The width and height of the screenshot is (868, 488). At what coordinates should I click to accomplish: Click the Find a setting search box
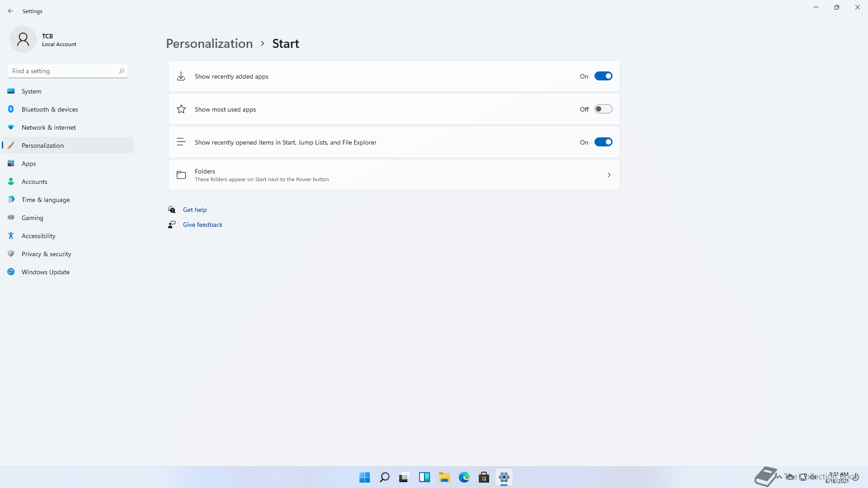pyautogui.click(x=68, y=71)
